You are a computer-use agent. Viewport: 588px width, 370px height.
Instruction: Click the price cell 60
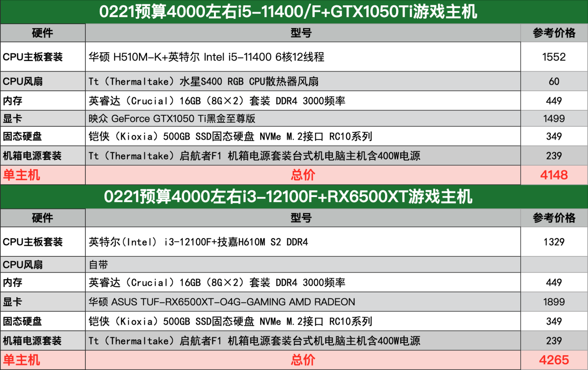(554, 81)
